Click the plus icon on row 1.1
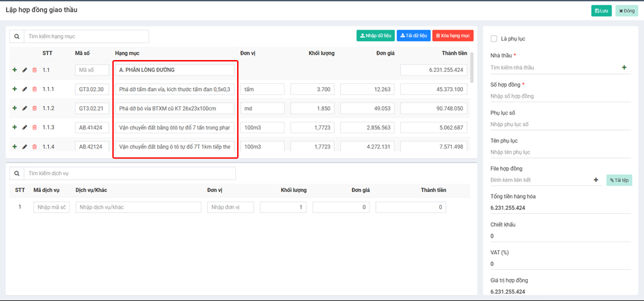Screen dimensions: 644x301 point(15,70)
